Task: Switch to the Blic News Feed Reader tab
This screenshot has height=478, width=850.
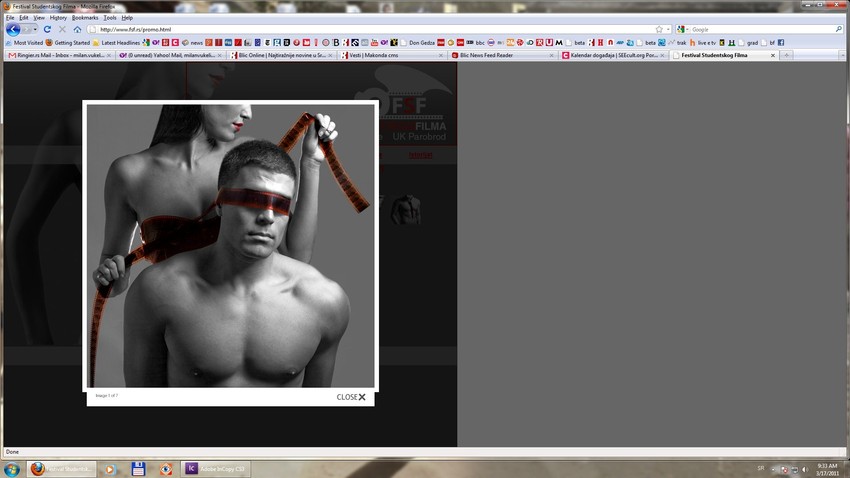Action: click(500, 56)
